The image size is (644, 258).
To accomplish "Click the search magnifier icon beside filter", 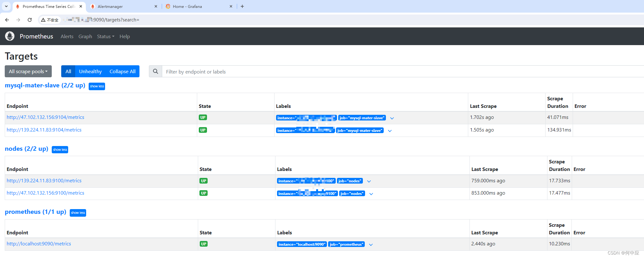I will (156, 72).
